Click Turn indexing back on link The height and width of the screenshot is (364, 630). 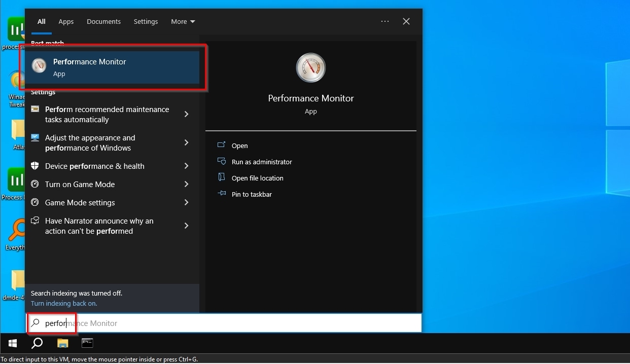(x=64, y=303)
